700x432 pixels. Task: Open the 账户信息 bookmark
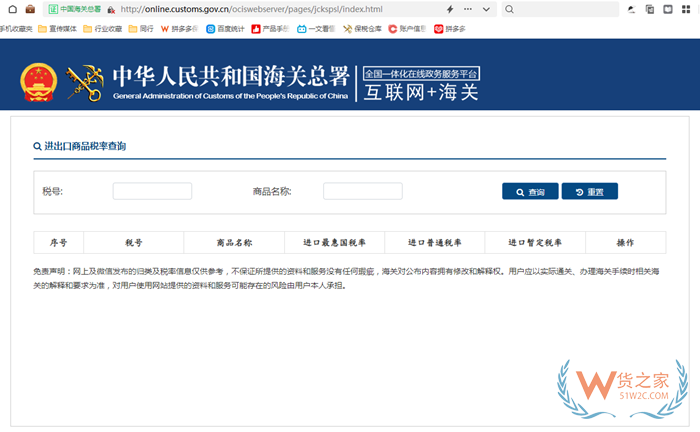click(x=407, y=29)
